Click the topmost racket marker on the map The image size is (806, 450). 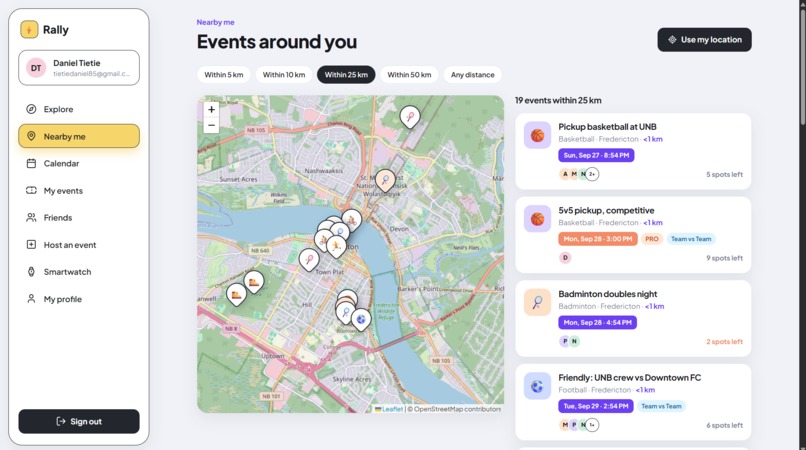[x=410, y=117]
